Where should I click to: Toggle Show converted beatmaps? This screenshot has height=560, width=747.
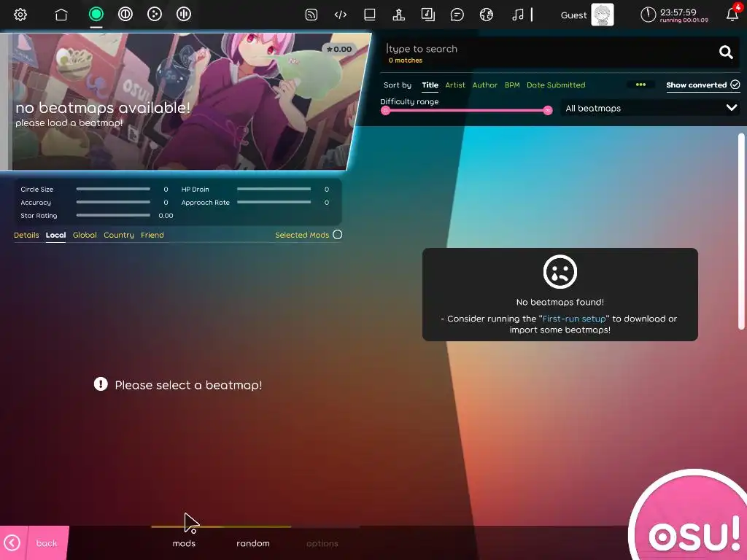(x=703, y=85)
